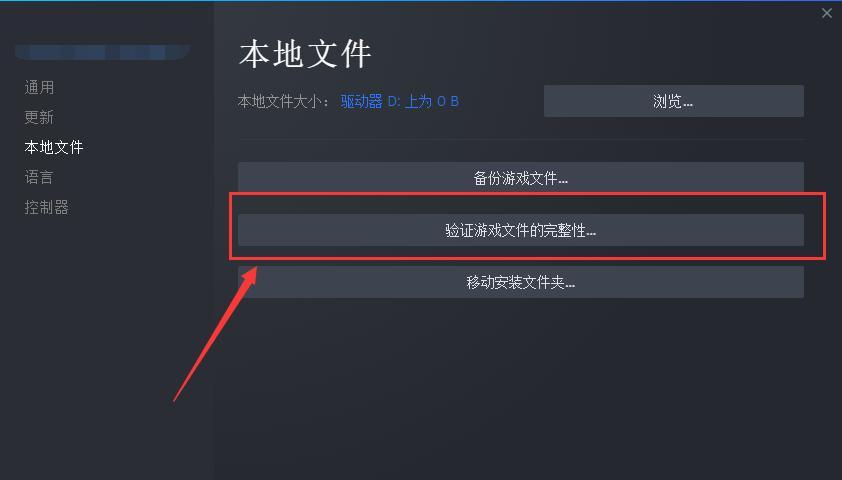Click the red arrow annotation
The height and width of the screenshot is (480, 842).
[x=215, y=334]
